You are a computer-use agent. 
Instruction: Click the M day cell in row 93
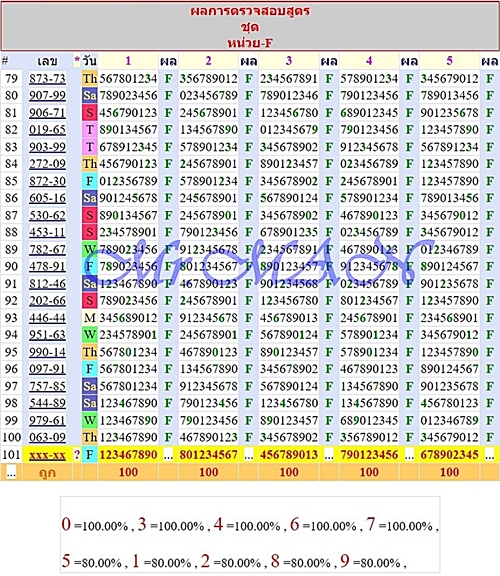tap(90, 318)
